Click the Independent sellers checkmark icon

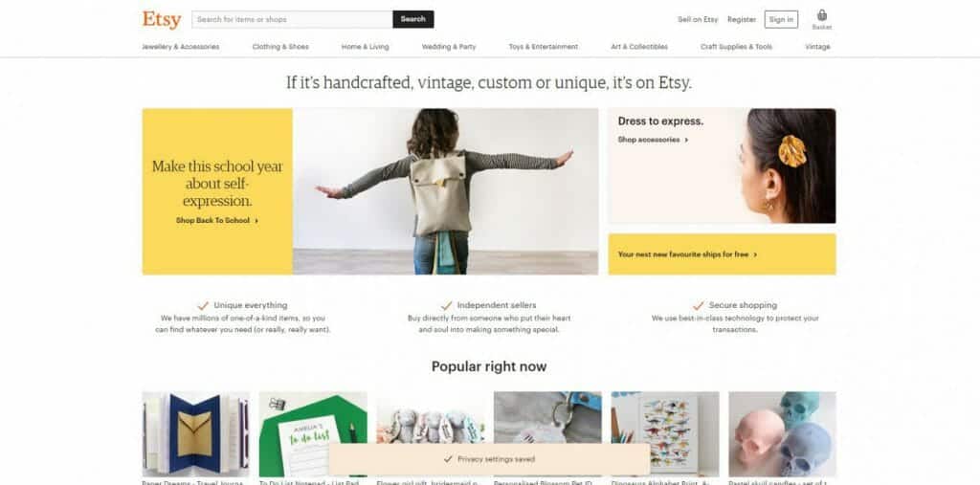pos(446,305)
